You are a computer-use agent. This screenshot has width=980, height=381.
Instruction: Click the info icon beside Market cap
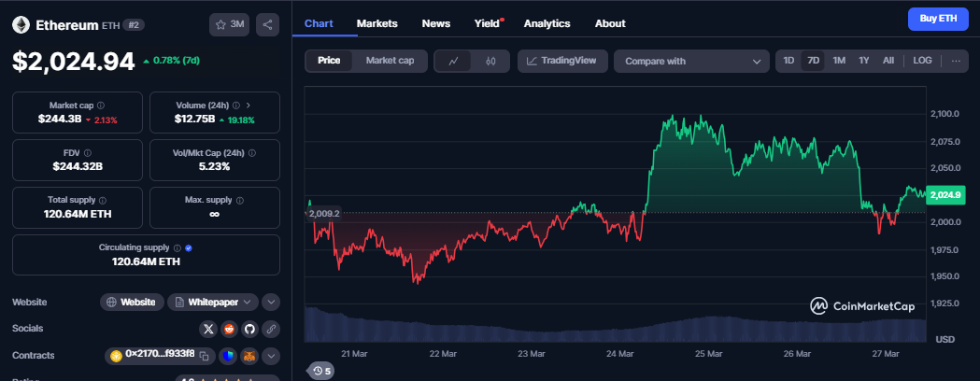(101, 106)
